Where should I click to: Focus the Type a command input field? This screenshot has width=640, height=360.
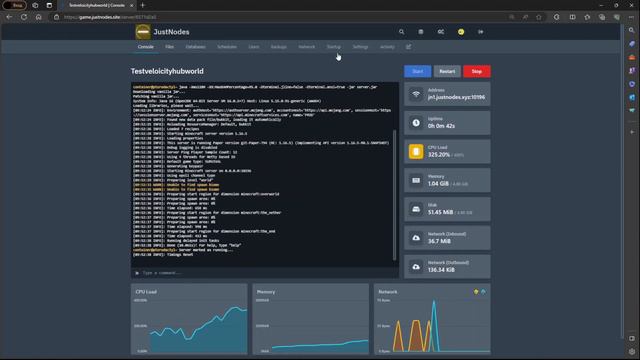click(264, 273)
